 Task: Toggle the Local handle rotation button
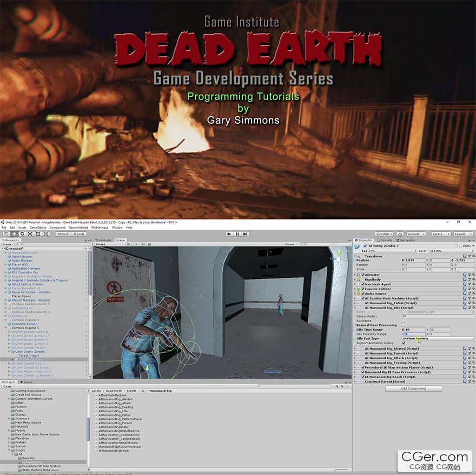[x=79, y=234]
